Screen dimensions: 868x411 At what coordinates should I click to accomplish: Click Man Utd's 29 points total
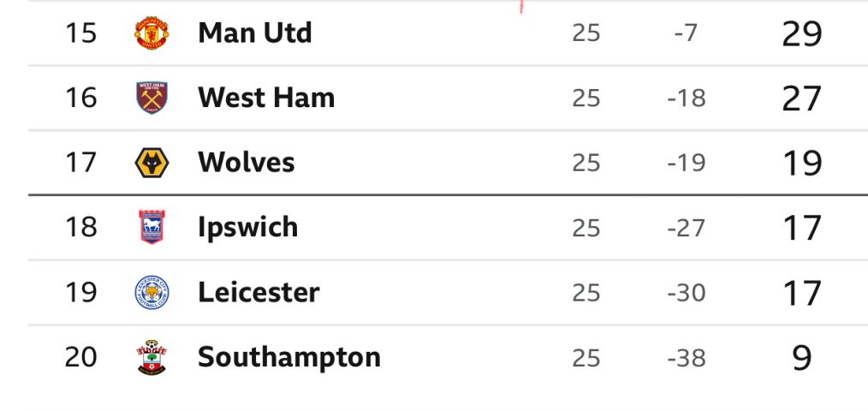(801, 33)
